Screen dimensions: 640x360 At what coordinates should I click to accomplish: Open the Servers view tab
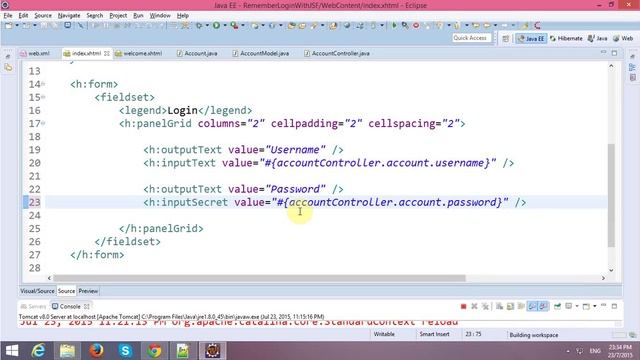[x=33, y=306]
